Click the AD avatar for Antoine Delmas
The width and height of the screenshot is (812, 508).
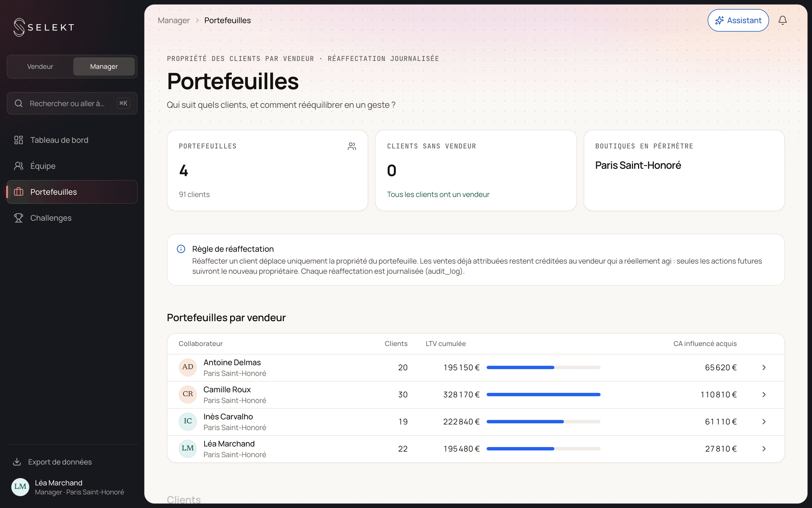[187, 367]
